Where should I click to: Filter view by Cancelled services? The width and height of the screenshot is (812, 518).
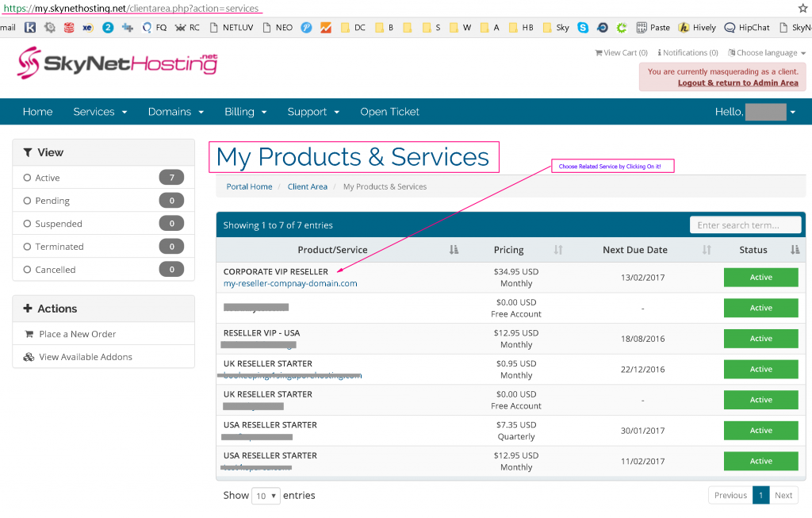[104, 270]
